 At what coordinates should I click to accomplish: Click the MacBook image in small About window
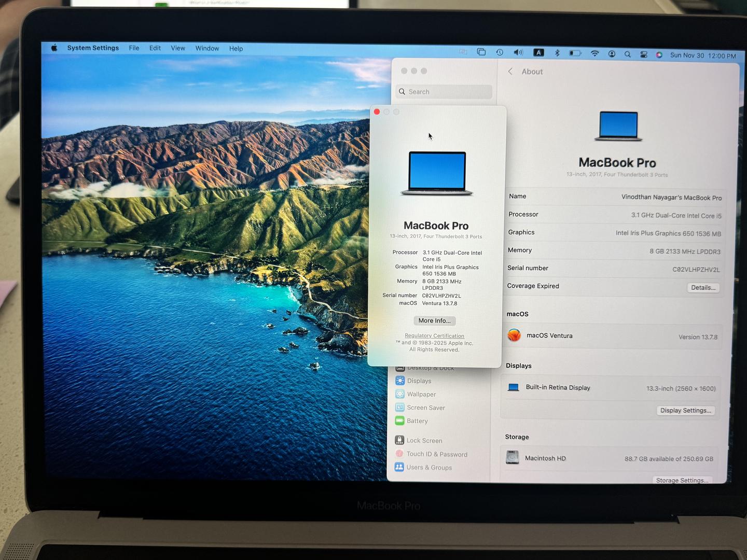(x=437, y=173)
